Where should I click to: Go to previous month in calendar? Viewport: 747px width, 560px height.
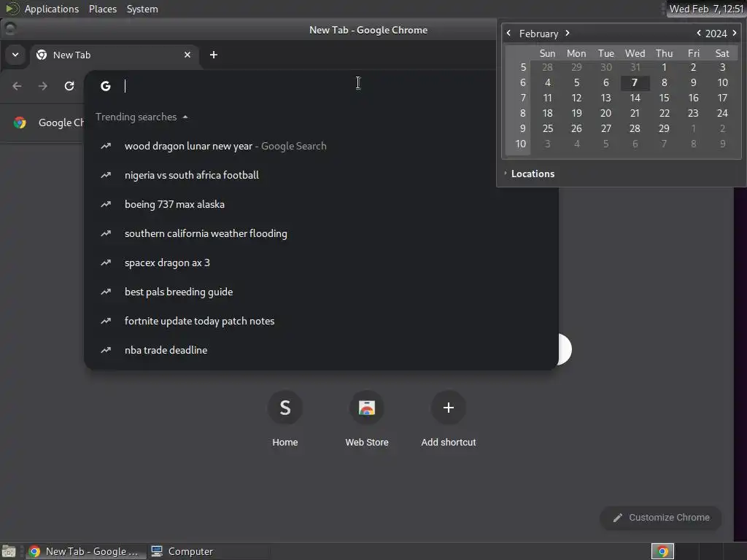(x=508, y=34)
